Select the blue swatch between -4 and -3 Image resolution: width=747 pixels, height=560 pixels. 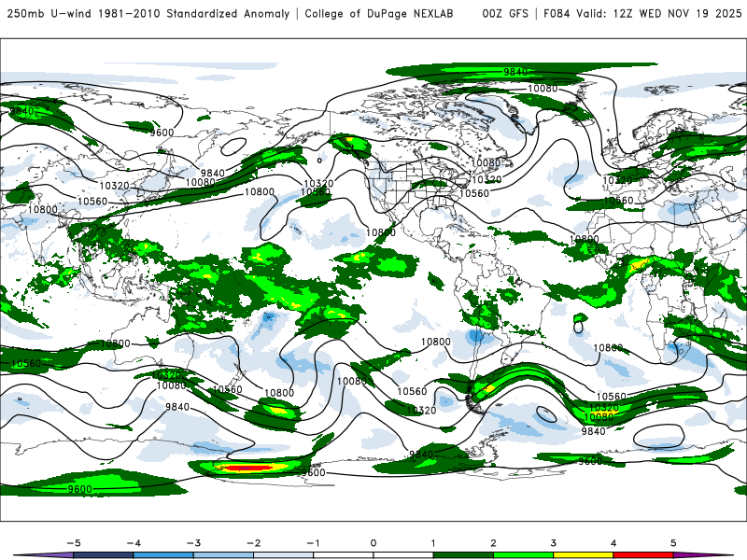163,555
